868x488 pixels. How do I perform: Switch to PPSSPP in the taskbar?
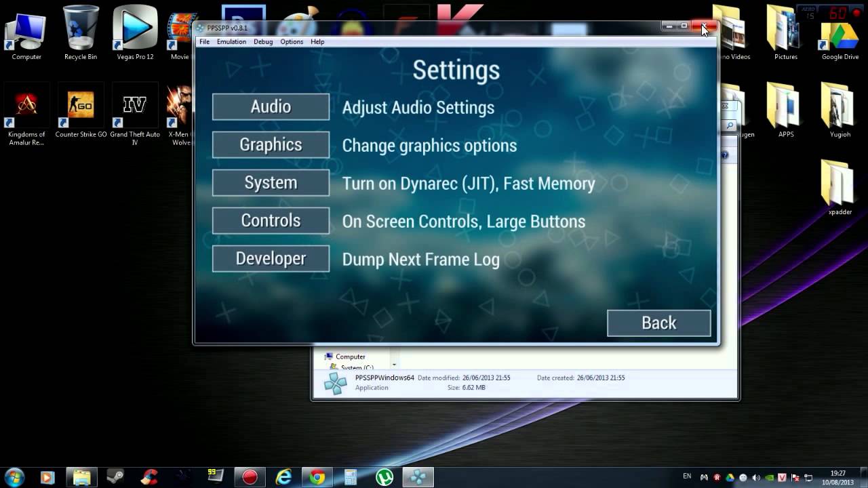coord(419,477)
